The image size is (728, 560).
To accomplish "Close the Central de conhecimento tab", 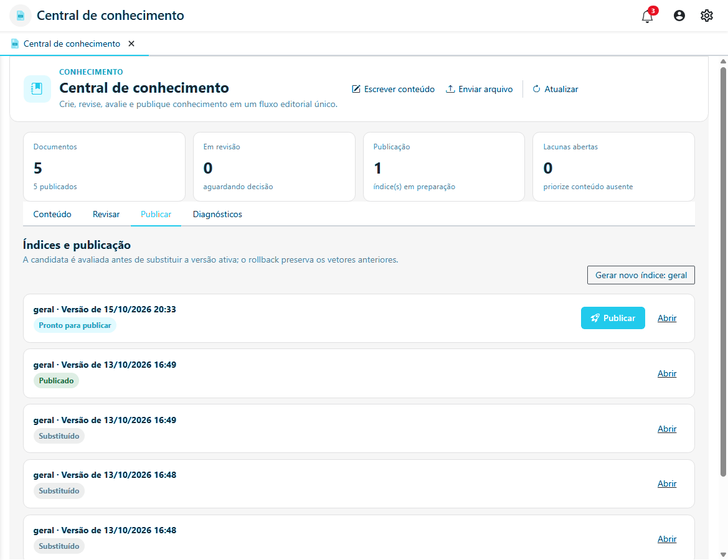I will click(131, 44).
